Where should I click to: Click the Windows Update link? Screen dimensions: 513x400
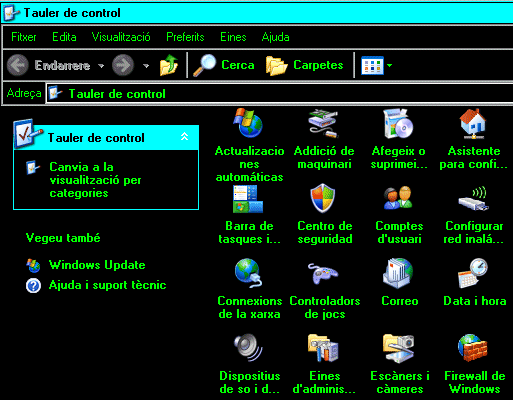pos(97,265)
